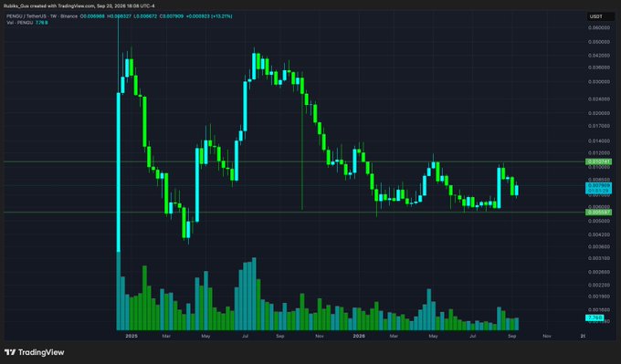621x364 pixels.
Task: Click the 0.012000 price scale label
Action: pyautogui.click(x=598, y=152)
